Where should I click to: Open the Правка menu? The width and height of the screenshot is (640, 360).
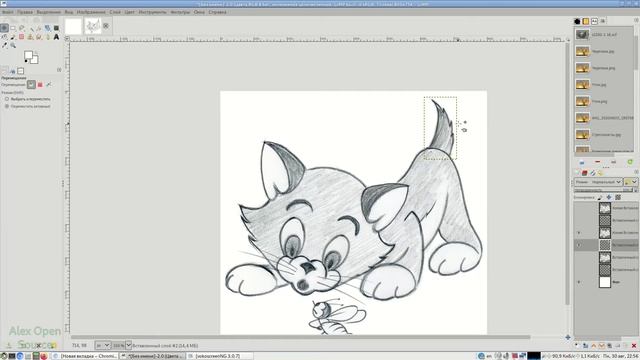pos(25,12)
